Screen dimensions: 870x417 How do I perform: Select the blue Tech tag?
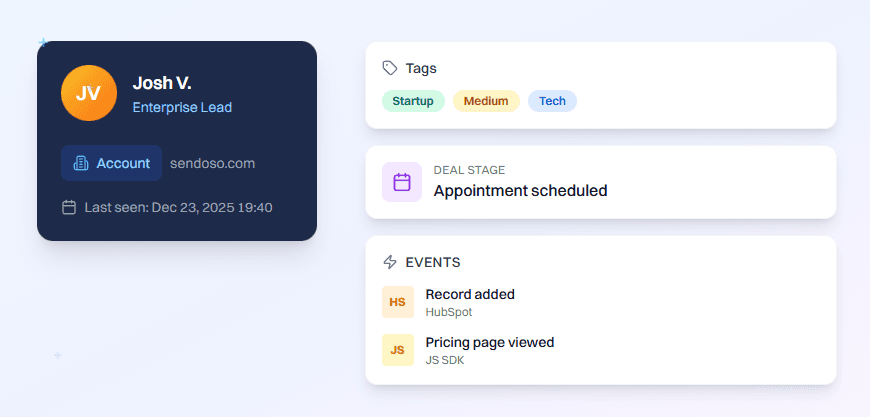coord(552,101)
